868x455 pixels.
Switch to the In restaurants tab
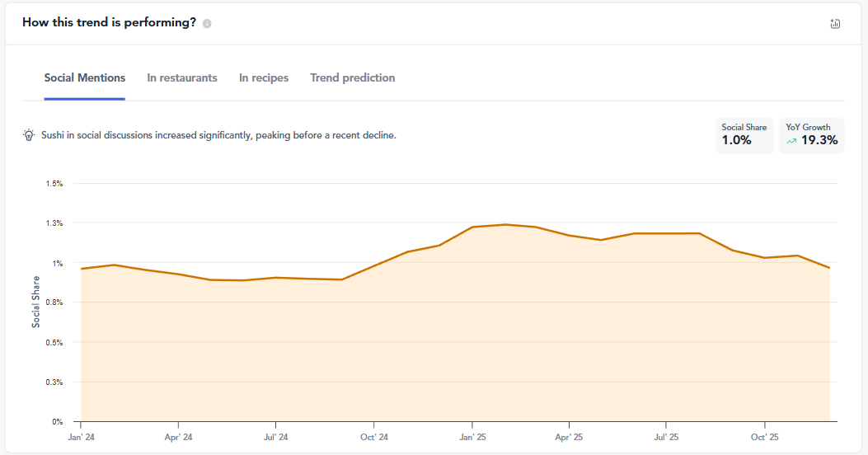[x=182, y=78]
